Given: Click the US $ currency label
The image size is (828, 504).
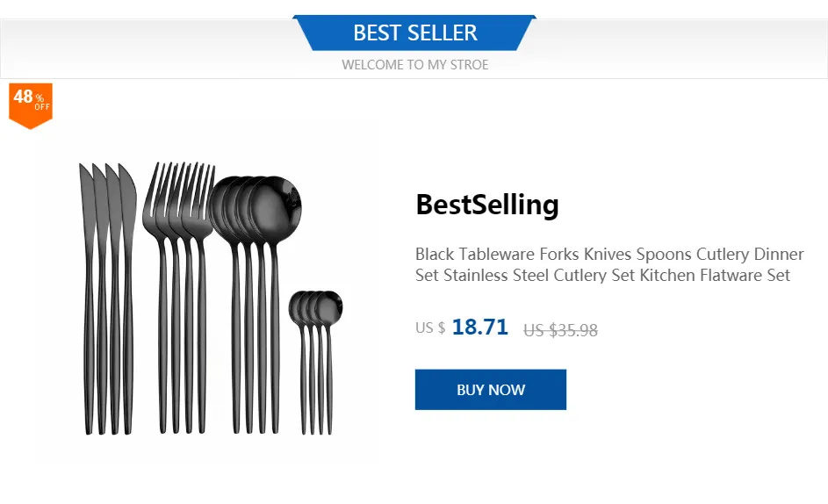Looking at the screenshot, I should click(x=430, y=328).
